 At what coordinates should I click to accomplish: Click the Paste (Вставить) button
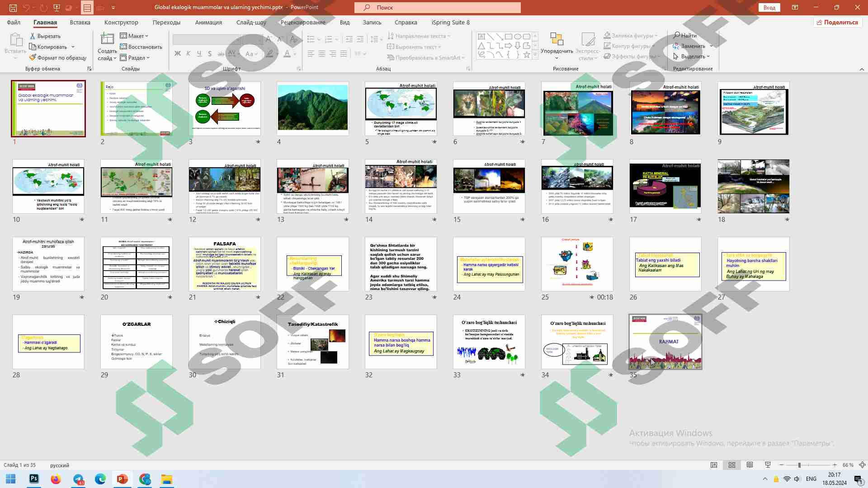pos(15,46)
